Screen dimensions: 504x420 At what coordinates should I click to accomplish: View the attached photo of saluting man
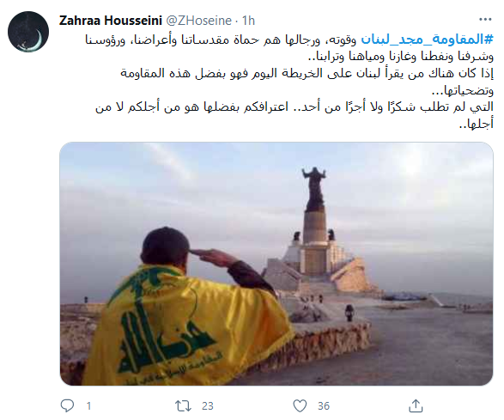[276, 264]
